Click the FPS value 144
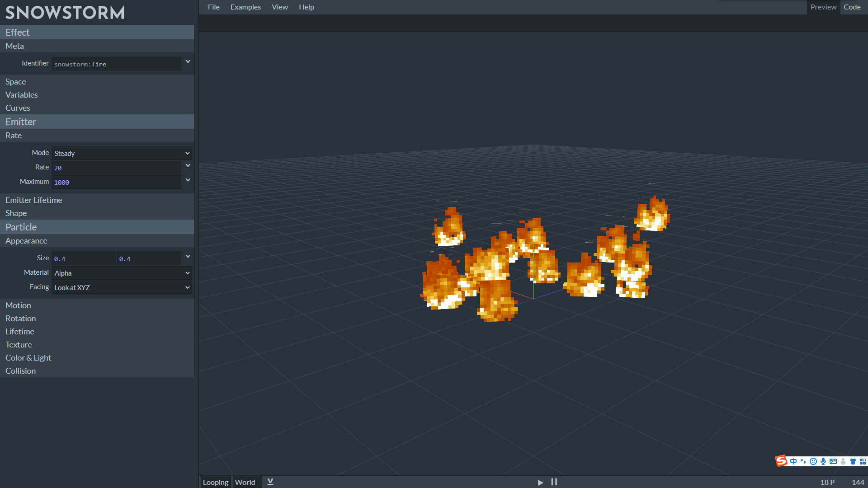This screenshot has height=488, width=868. 858,482
